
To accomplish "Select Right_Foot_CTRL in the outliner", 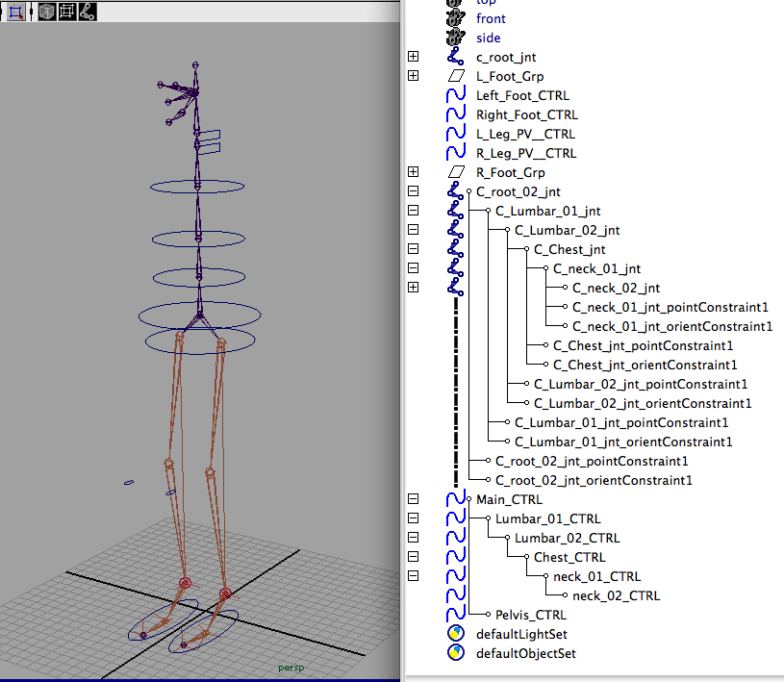I will pos(527,115).
